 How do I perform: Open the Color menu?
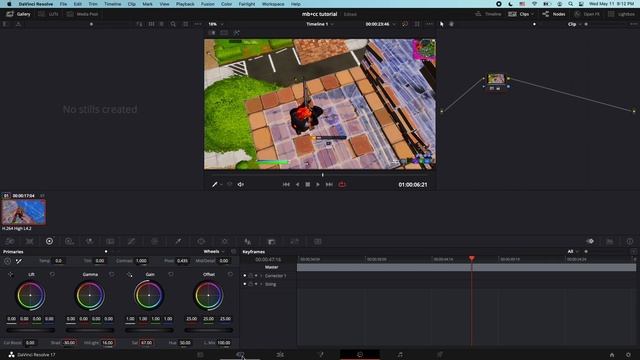[227, 4]
